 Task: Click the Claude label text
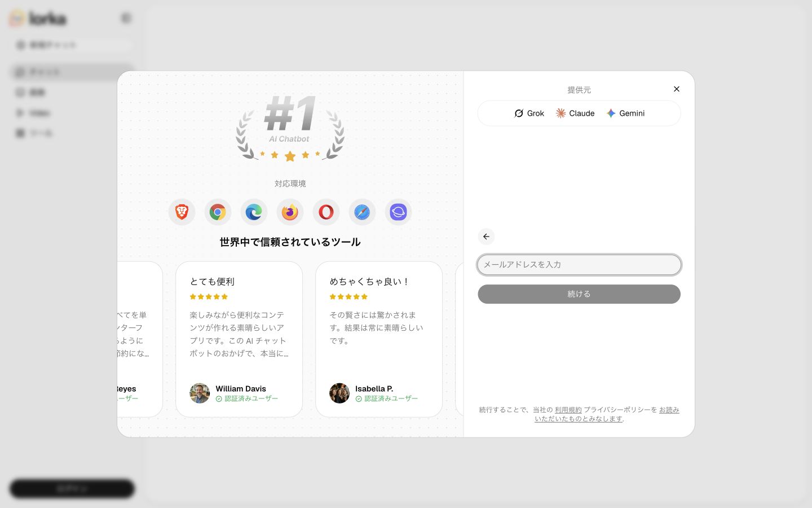coord(582,113)
